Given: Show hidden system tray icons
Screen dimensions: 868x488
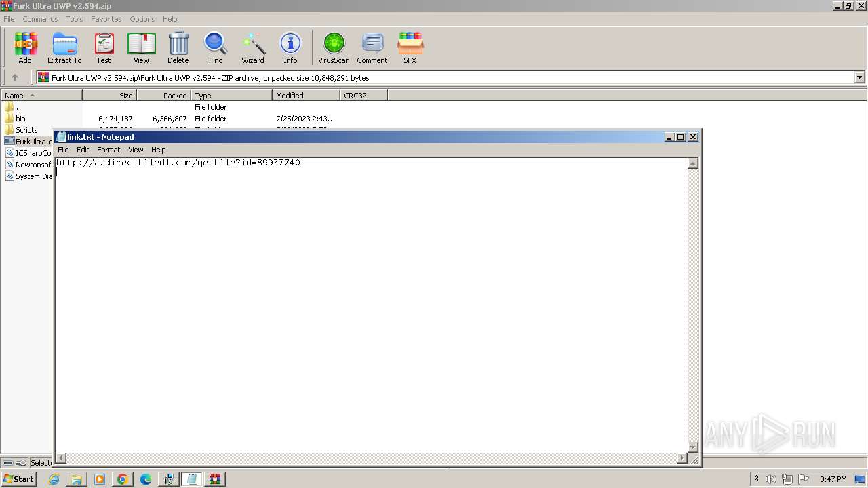Looking at the screenshot, I should click(756, 479).
